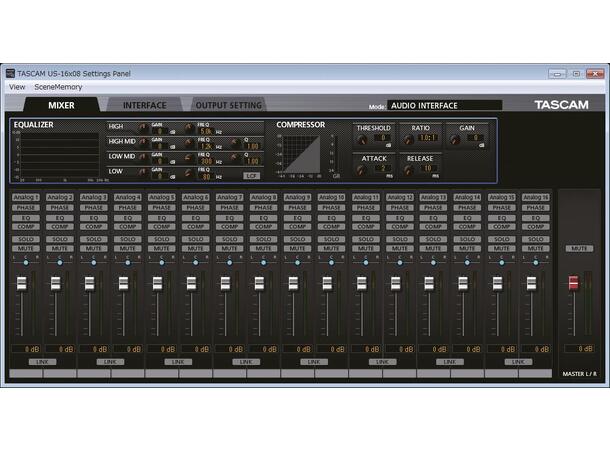Toggle PHASE on Analog 10
Screen dimensions: 610x450
tap(331, 208)
